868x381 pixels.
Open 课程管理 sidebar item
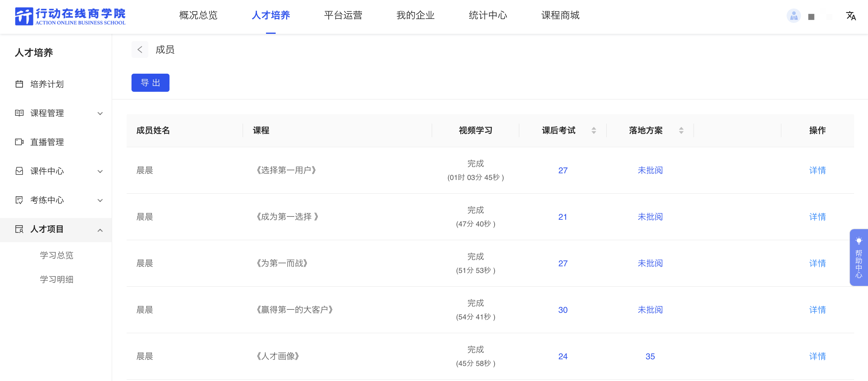(55, 113)
